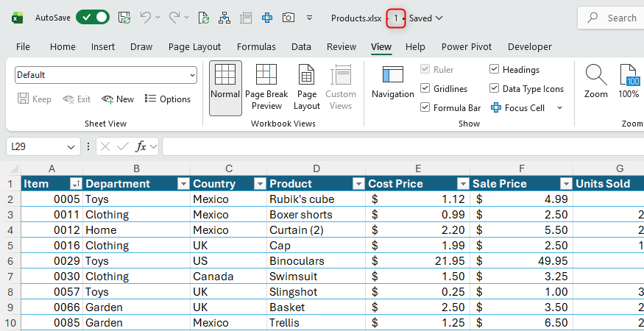Open the Zoom dialog magnifier
Image resolution: width=644 pixels, height=331 pixels.
point(596,82)
